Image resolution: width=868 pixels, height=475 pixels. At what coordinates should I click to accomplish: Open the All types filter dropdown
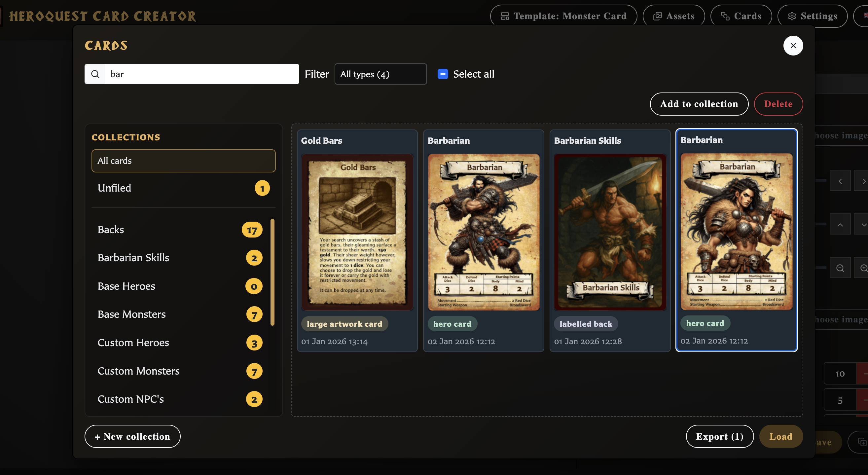(380, 74)
